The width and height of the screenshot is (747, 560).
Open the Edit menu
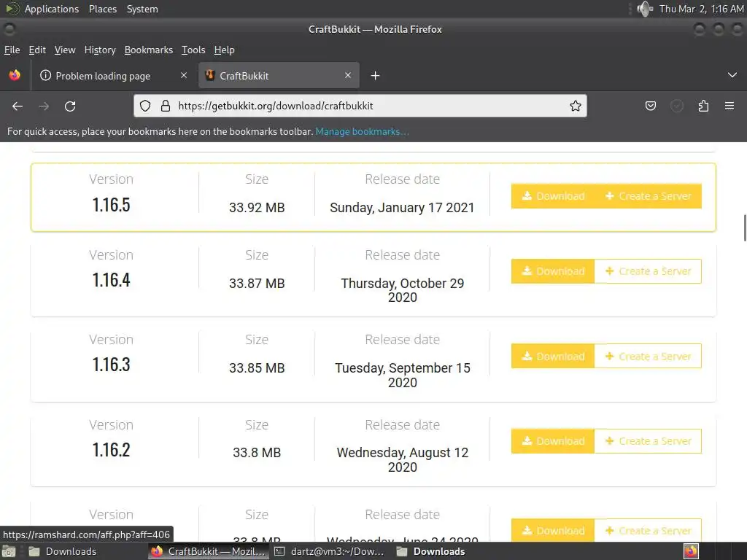coord(37,50)
